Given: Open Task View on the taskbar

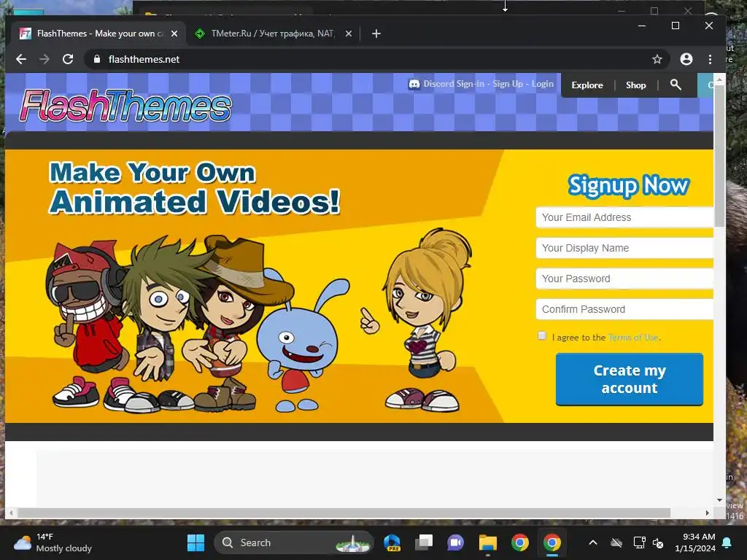Looking at the screenshot, I should click(424, 542).
